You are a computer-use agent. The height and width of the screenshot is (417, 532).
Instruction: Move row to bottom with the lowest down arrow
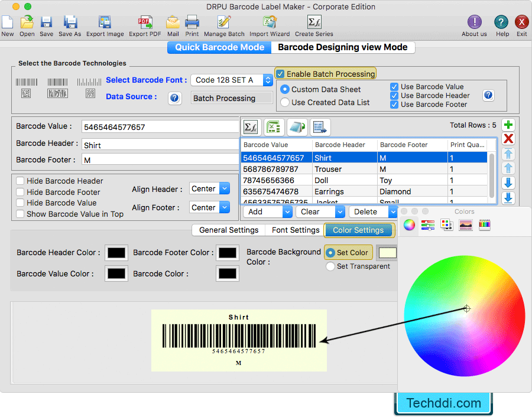click(508, 198)
